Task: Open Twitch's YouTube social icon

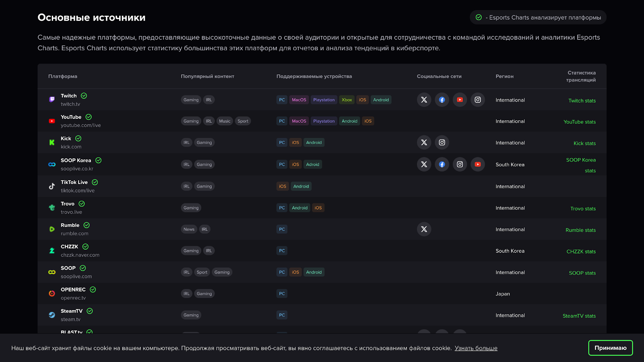Action: click(460, 100)
